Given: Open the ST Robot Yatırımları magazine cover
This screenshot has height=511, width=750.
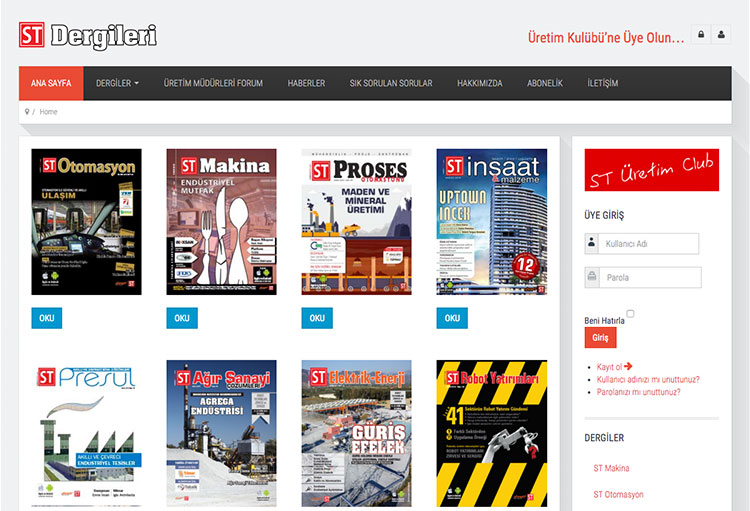Looking at the screenshot, I should pyautogui.click(x=492, y=433).
